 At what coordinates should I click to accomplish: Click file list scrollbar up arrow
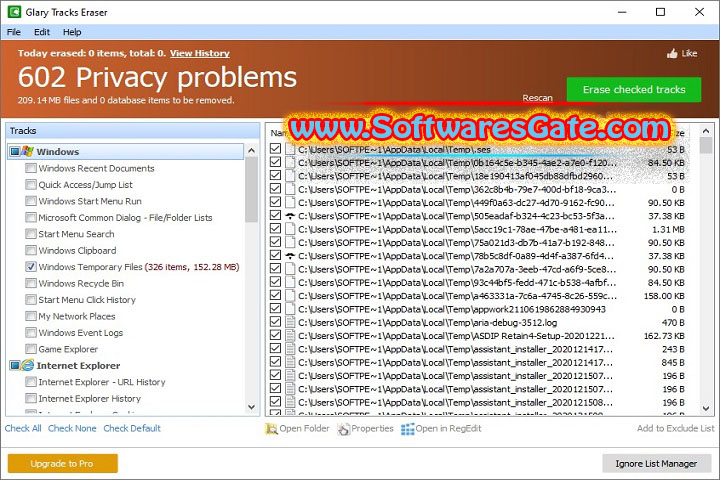point(706,131)
